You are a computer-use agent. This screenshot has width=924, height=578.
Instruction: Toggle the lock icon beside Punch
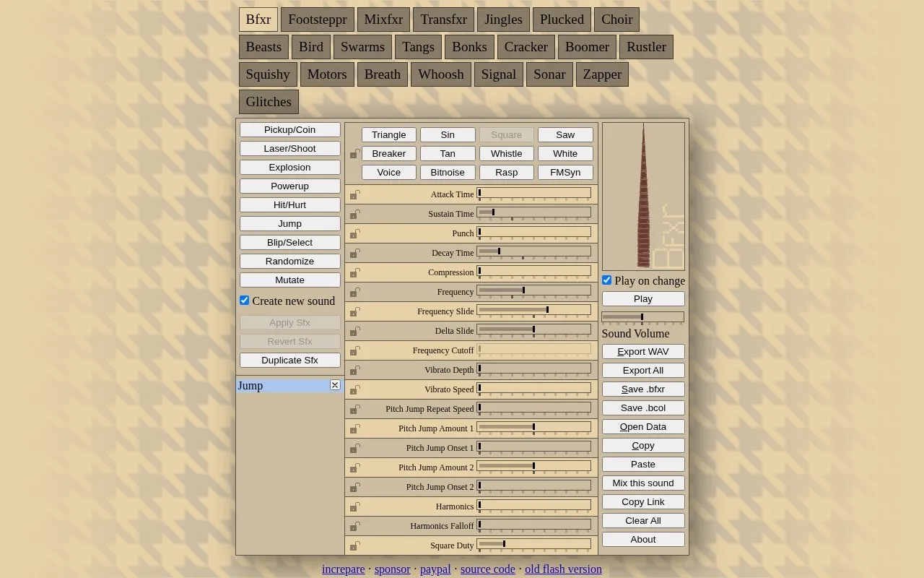pos(355,234)
